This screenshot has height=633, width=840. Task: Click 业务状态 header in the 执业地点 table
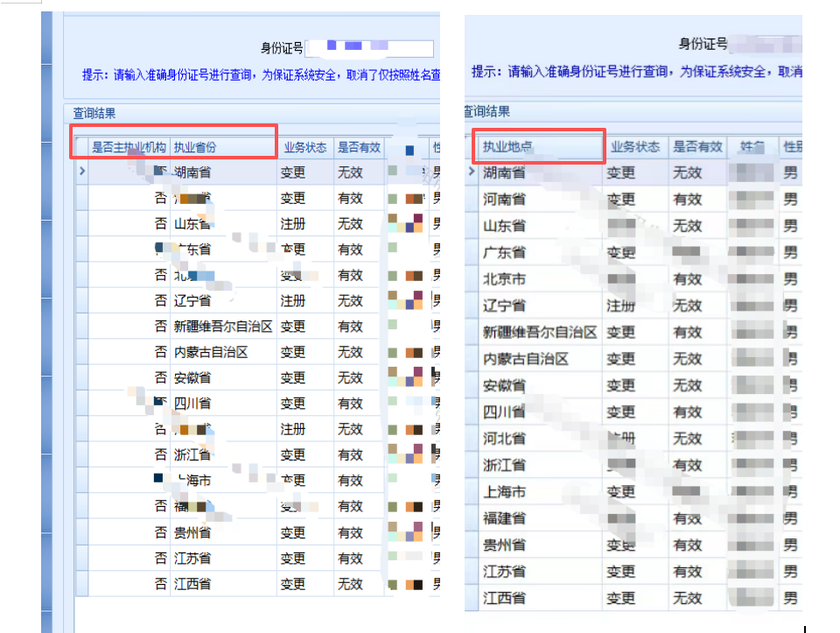click(635, 147)
